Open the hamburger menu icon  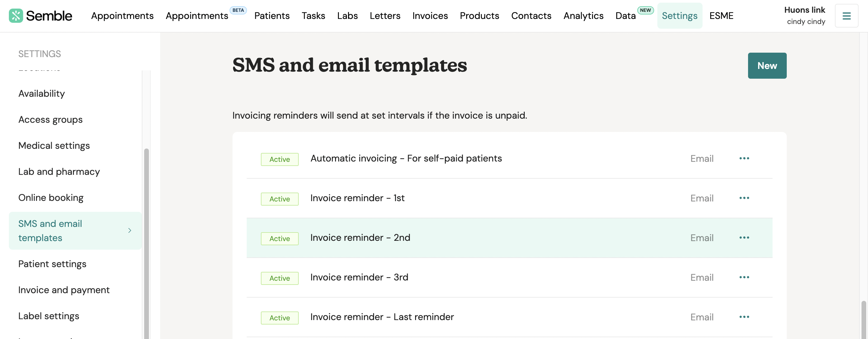point(846,15)
